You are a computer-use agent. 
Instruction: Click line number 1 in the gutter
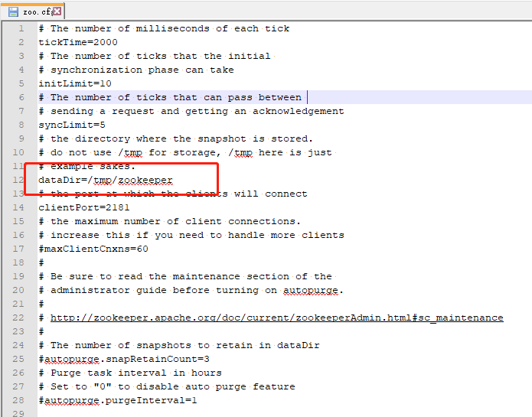coord(21,28)
